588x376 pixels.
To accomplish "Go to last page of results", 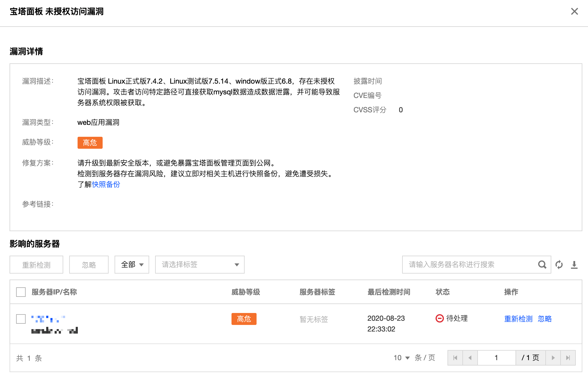I will (568, 358).
